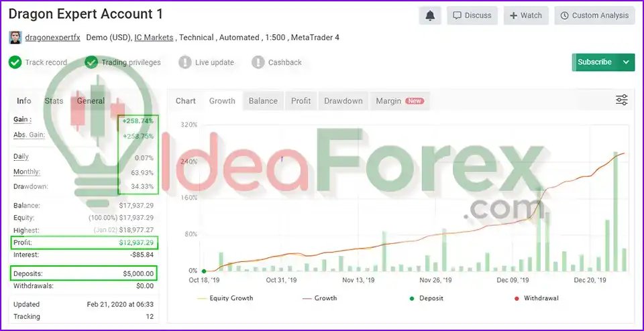Screen dimensions: 644x331
Task: Click the $5,000.00 deposits value
Action: coord(138,273)
